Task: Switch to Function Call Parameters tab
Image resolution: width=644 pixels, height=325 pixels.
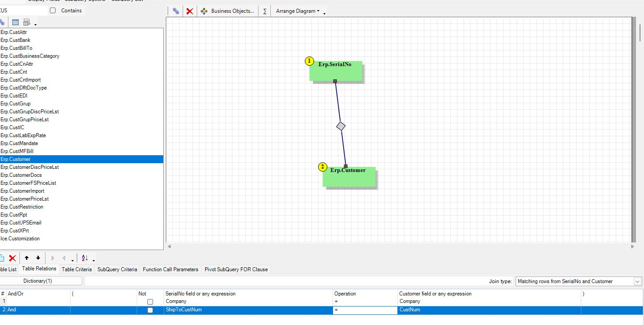Action: pos(171,269)
